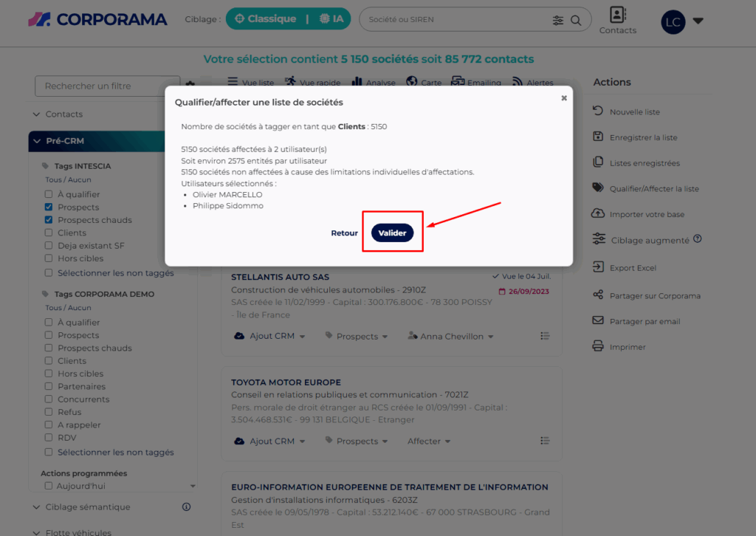Screen dimensions: 756x536
Task: Close the Qualifier/affecter dialog
Action: 564,97
